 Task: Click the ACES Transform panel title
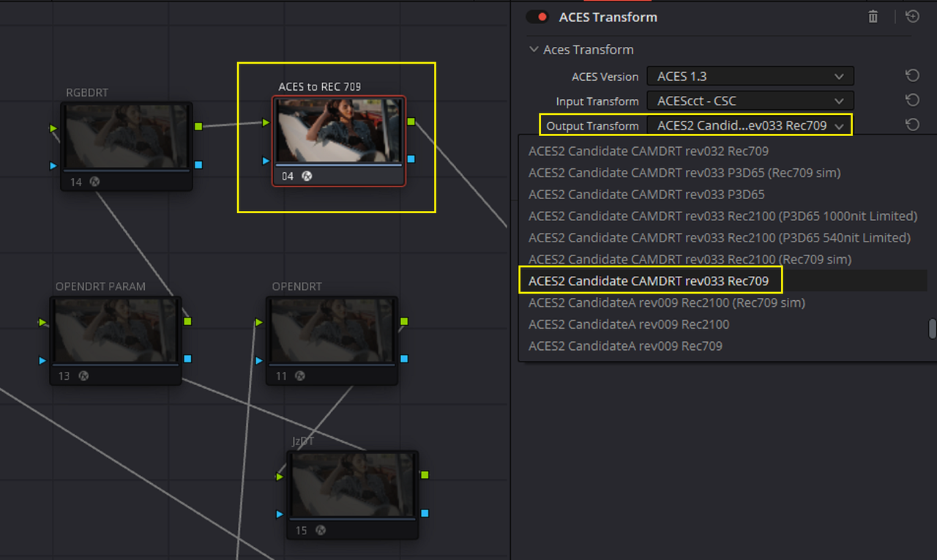click(608, 17)
